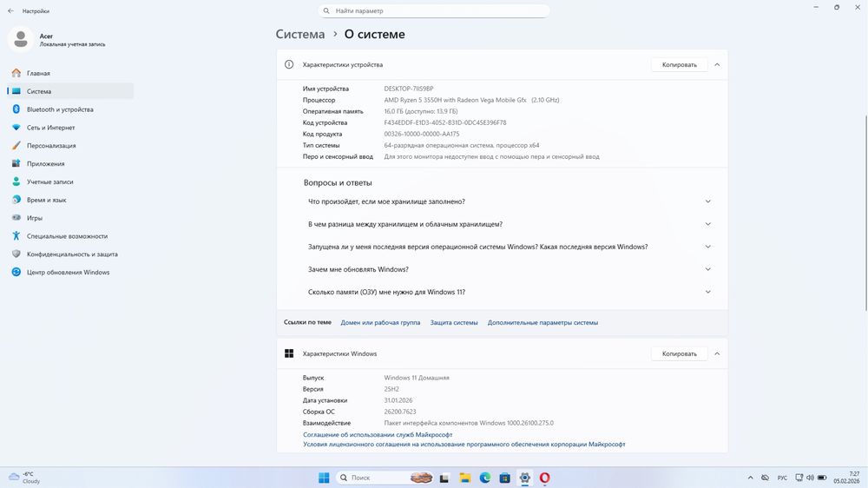Click the device name DESKTOP-7IIS9BP
This screenshot has width=868, height=488.
click(409, 89)
